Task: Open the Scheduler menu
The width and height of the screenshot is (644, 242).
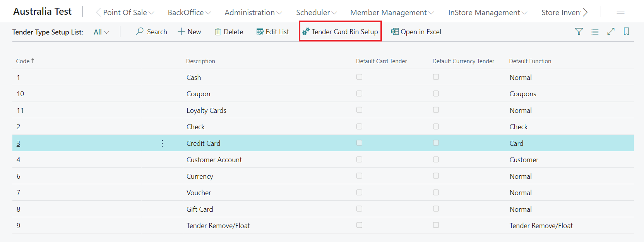Action: pyautogui.click(x=316, y=12)
